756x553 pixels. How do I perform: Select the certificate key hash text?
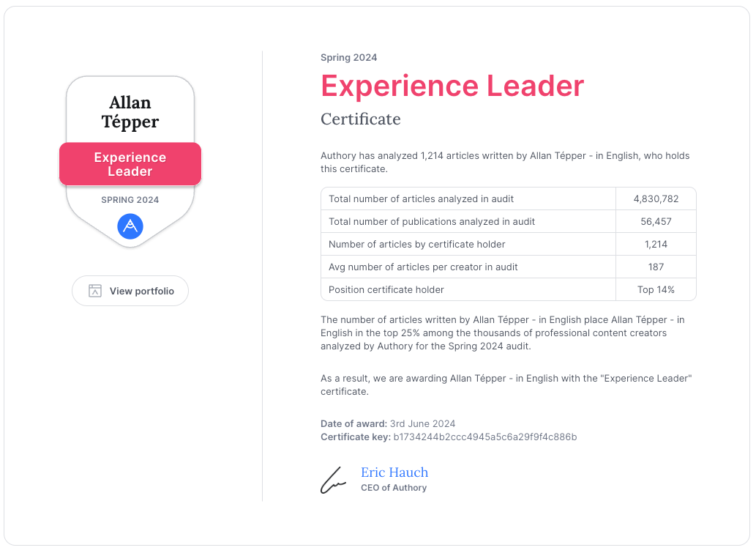tap(485, 437)
